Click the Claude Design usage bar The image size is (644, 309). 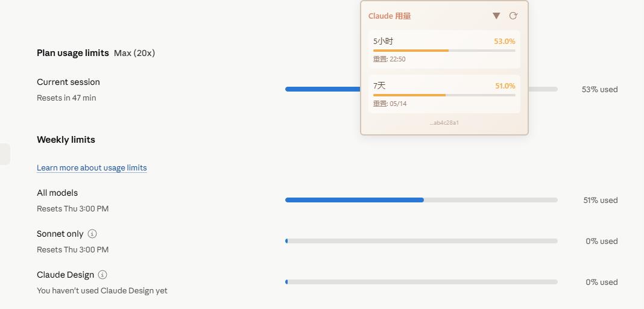click(421, 282)
